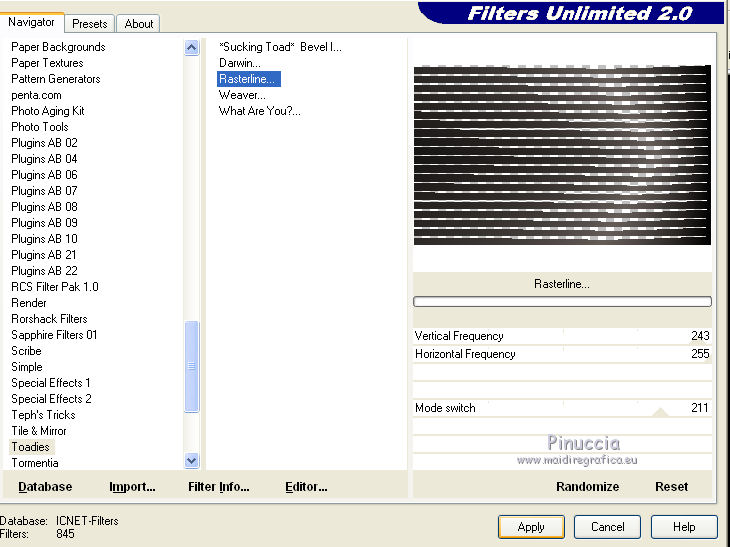Click Randomize

588,487
